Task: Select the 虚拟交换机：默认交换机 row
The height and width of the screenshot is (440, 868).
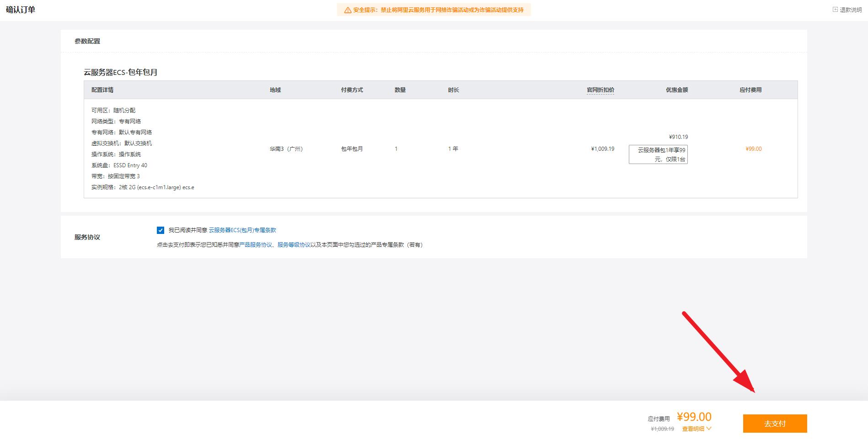Action: [122, 143]
